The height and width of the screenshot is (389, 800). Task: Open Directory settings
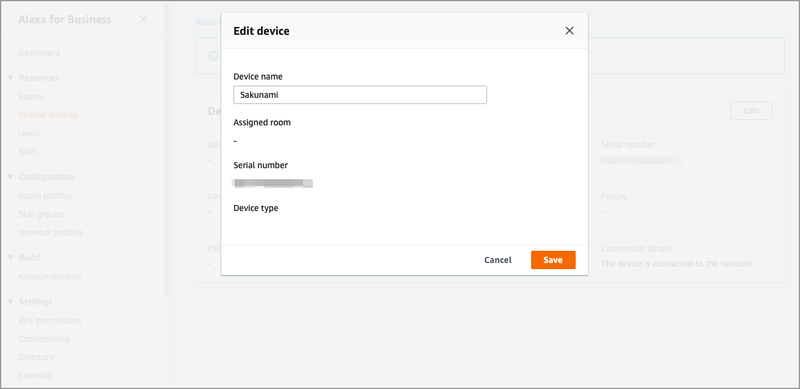(36, 357)
